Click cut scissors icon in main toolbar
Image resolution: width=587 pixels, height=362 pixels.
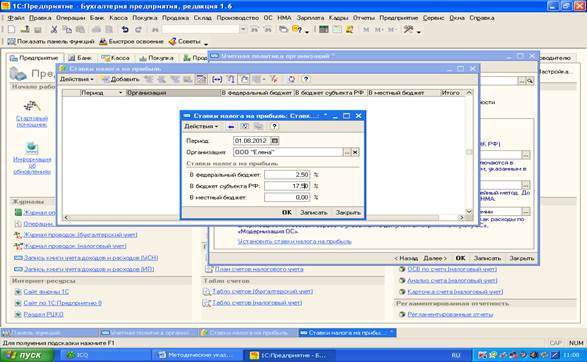click(x=54, y=30)
